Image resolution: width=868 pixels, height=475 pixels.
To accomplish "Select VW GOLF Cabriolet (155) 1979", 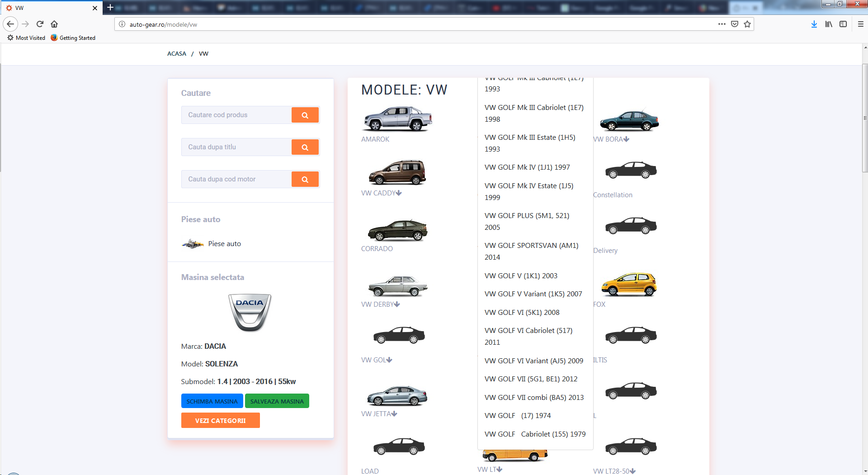I will (535, 434).
